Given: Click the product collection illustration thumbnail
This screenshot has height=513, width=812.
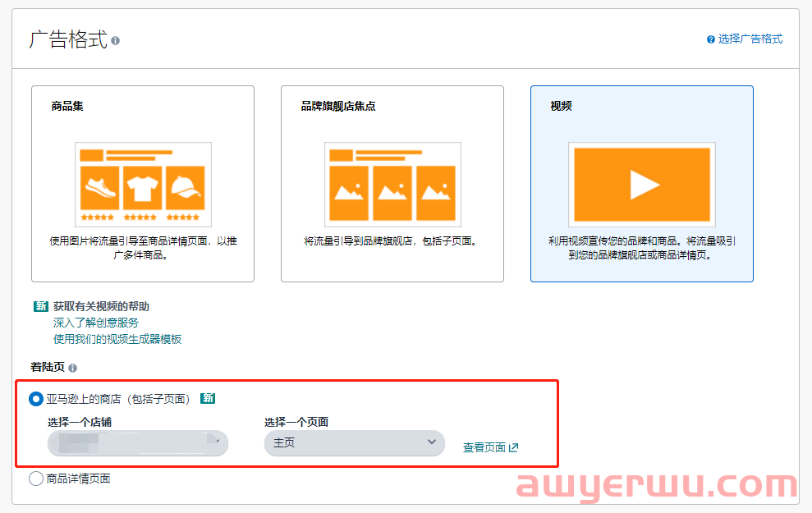Looking at the screenshot, I should tap(143, 185).
